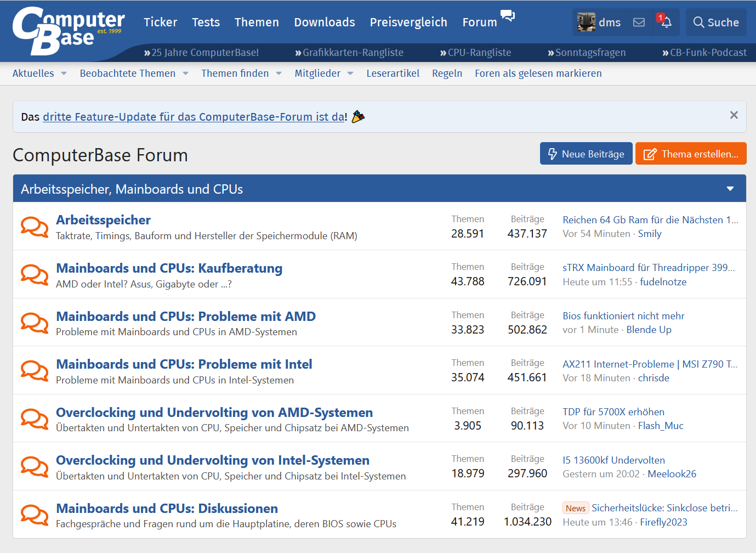Open the Arbeitsspeicher forum
Image resolution: width=756 pixels, height=553 pixels.
tap(103, 220)
